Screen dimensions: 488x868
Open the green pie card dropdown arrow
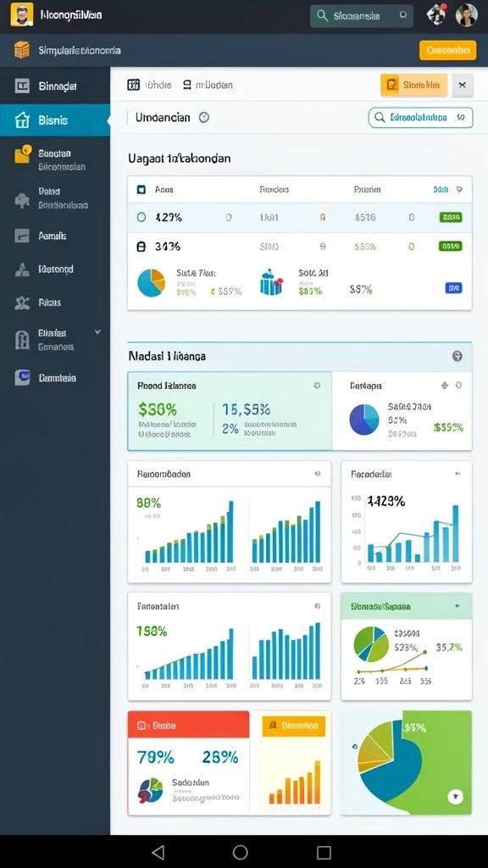457,606
